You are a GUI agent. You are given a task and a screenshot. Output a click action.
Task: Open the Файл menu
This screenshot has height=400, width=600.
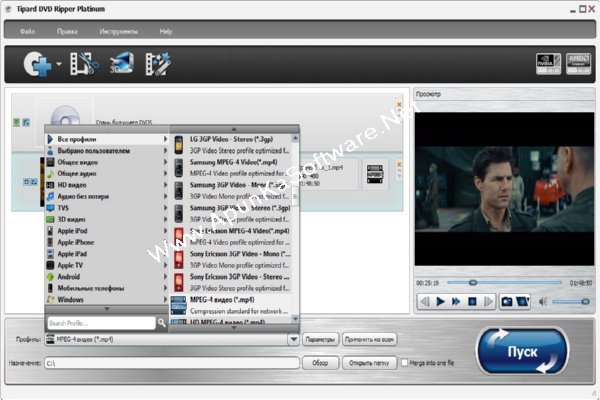[x=28, y=31]
